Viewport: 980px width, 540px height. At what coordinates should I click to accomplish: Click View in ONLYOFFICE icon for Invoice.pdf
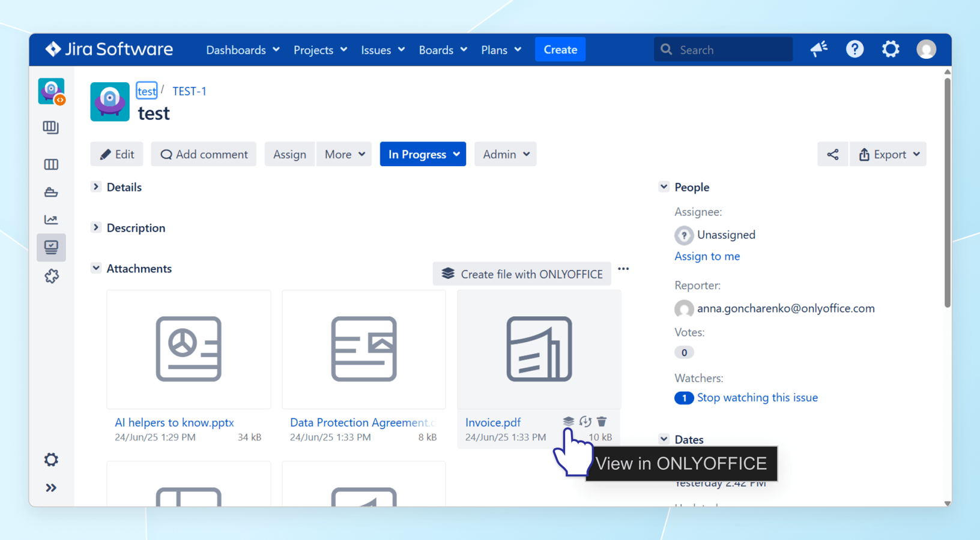(568, 421)
